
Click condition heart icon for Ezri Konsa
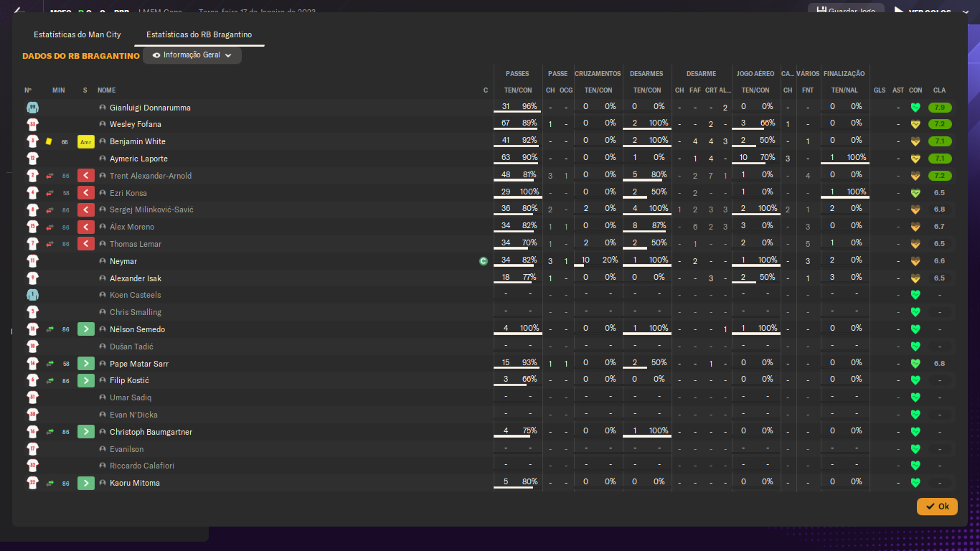915,193
